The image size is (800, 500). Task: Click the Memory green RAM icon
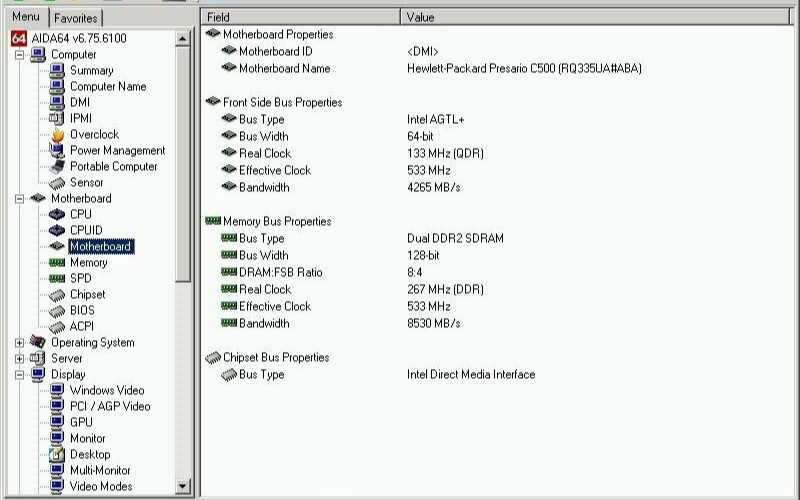(57, 262)
